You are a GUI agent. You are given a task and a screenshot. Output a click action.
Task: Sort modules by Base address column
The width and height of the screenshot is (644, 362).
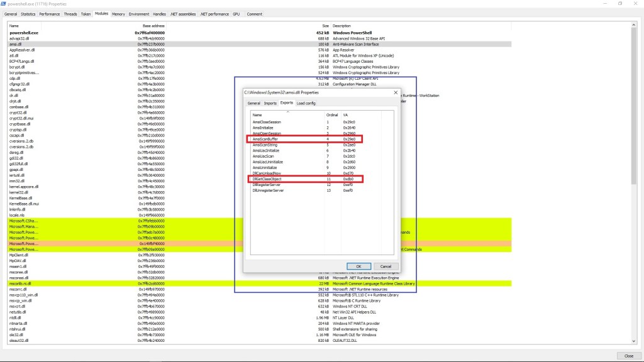point(153,26)
